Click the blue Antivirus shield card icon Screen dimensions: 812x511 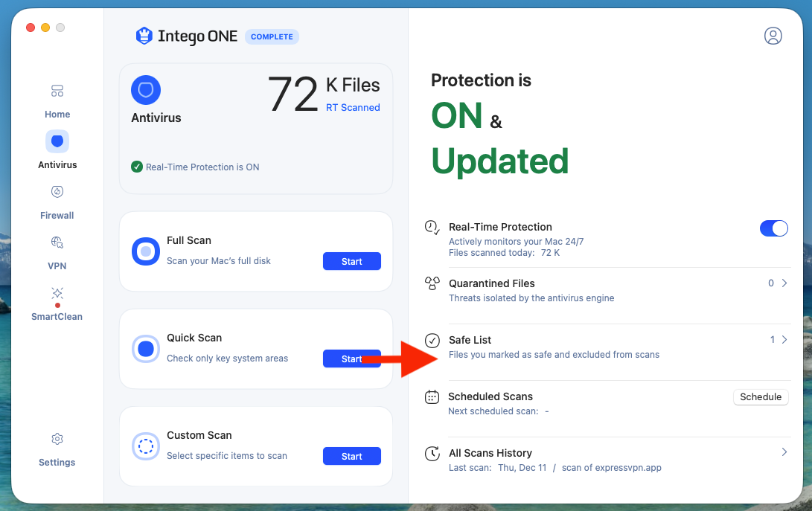(146, 90)
